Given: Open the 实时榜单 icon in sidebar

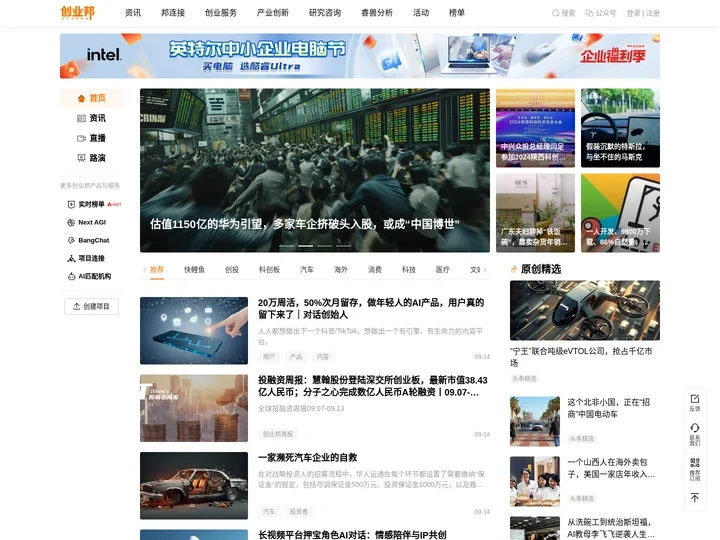Looking at the screenshot, I should (x=71, y=204).
